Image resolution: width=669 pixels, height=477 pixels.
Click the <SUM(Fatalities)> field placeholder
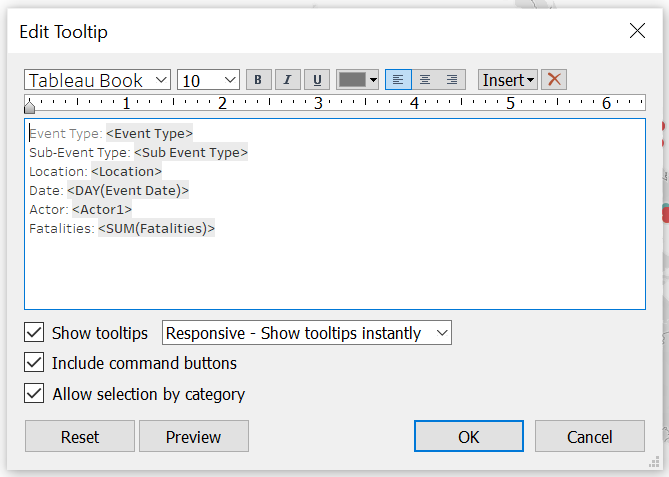(x=156, y=228)
